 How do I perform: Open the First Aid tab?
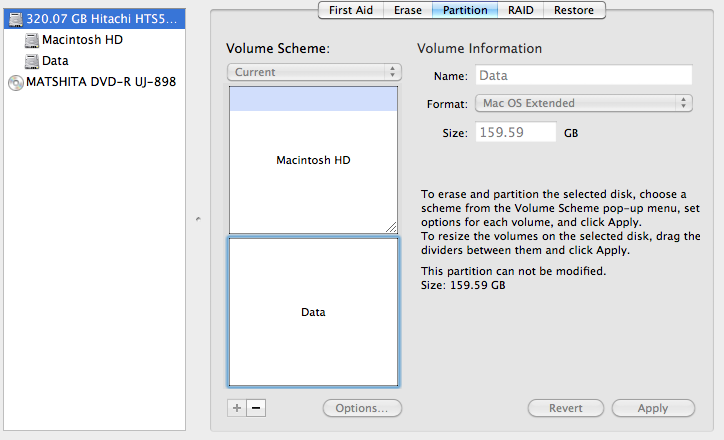coord(350,10)
